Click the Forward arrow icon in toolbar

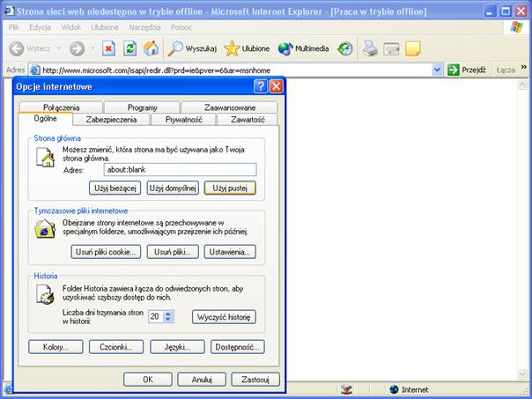[x=77, y=48]
